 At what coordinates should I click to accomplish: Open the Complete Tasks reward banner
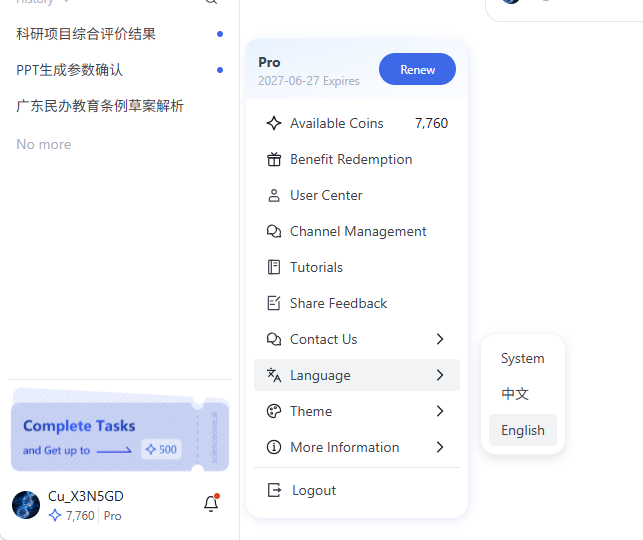(120, 431)
